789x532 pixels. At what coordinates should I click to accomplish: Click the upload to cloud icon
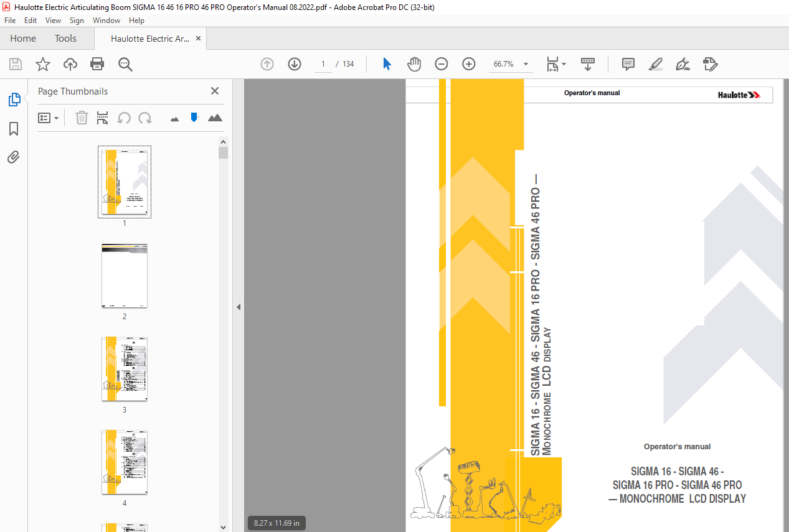pos(70,64)
